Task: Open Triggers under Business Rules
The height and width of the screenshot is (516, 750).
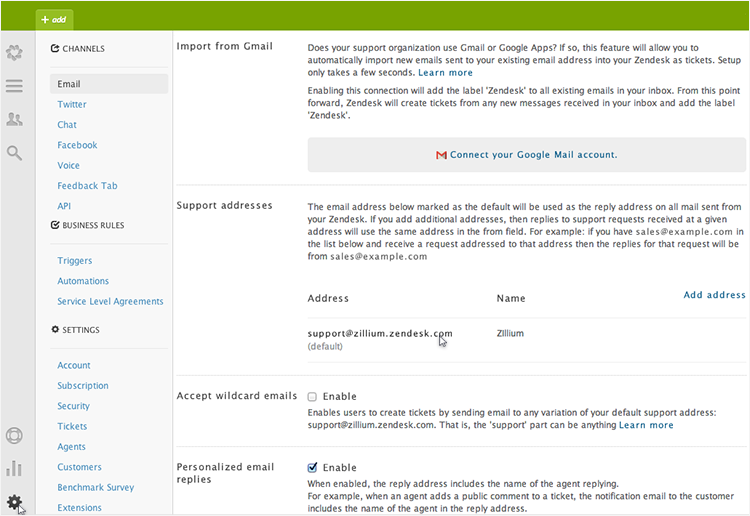Action: click(x=75, y=261)
